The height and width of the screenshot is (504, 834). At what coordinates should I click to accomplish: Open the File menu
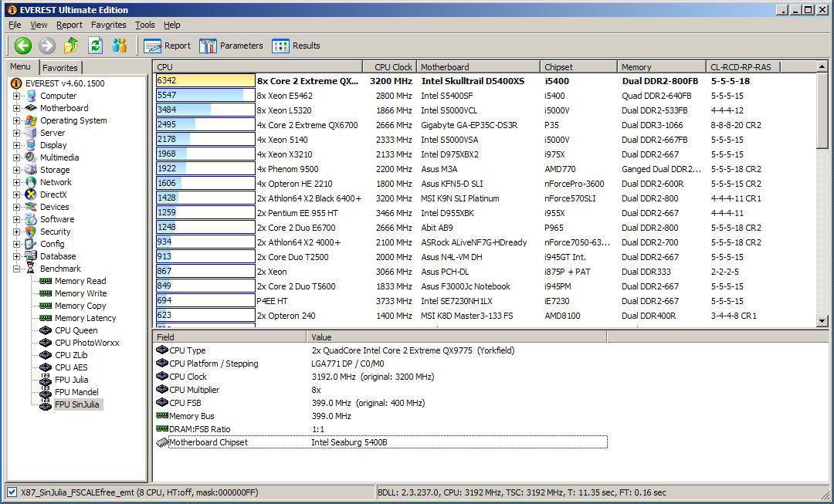15,25
